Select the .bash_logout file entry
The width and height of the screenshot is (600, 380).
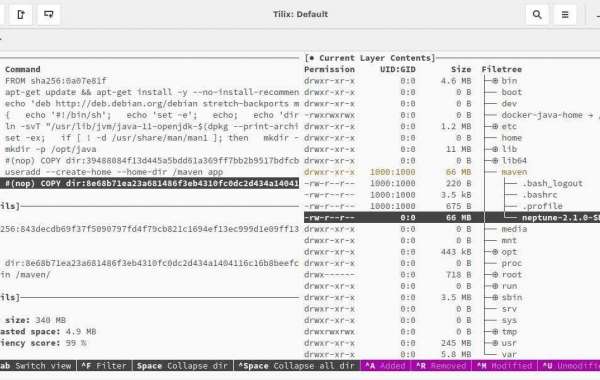click(x=552, y=183)
